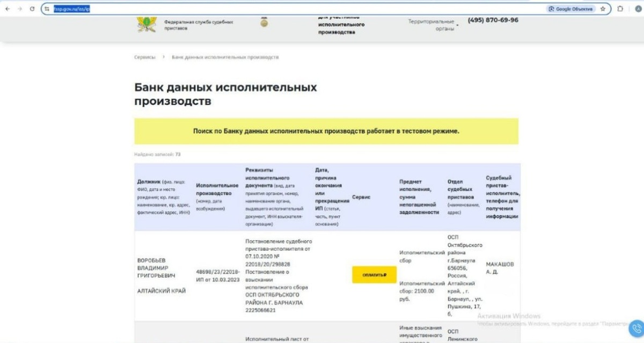Open Федеральная служба судебных приставов home link

coord(199,25)
